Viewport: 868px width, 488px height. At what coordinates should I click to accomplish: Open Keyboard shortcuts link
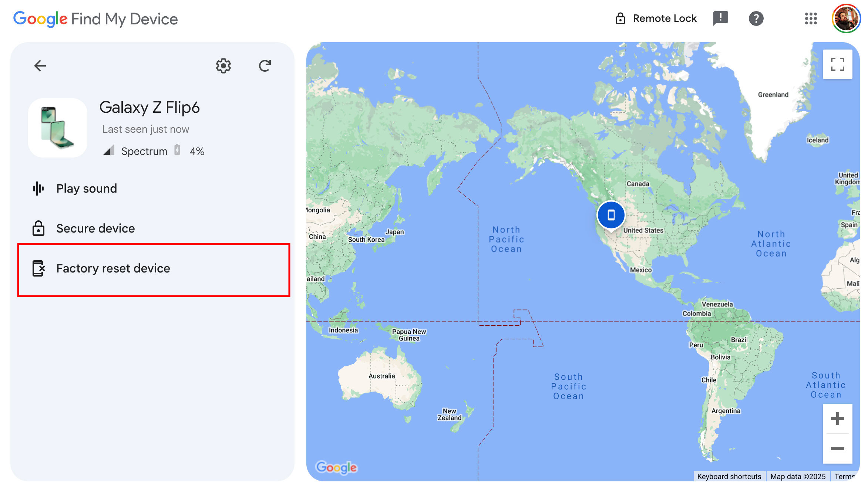(729, 476)
